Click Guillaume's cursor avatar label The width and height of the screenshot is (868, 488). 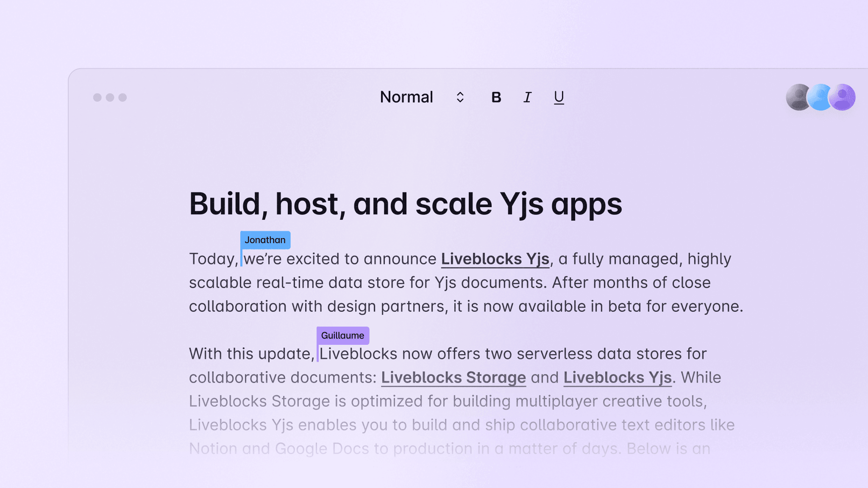[343, 335]
